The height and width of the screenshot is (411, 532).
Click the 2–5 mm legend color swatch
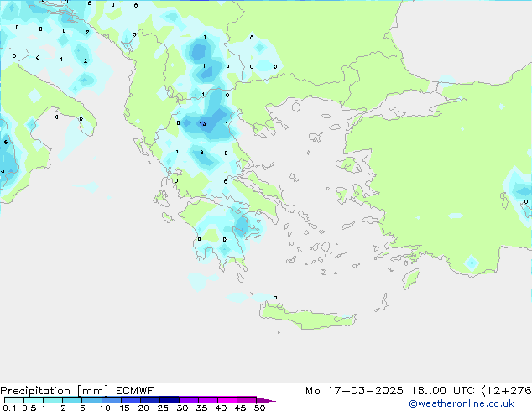[x=72, y=400]
